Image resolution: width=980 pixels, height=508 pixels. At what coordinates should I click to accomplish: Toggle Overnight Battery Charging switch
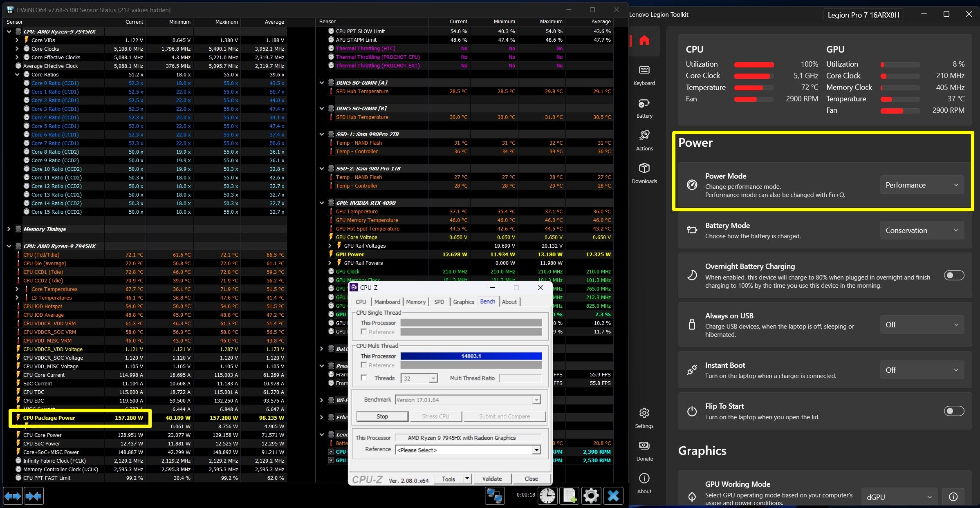(x=953, y=275)
